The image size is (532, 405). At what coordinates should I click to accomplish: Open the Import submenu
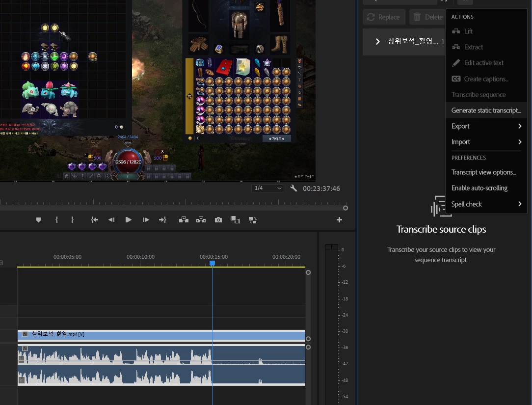pos(486,142)
